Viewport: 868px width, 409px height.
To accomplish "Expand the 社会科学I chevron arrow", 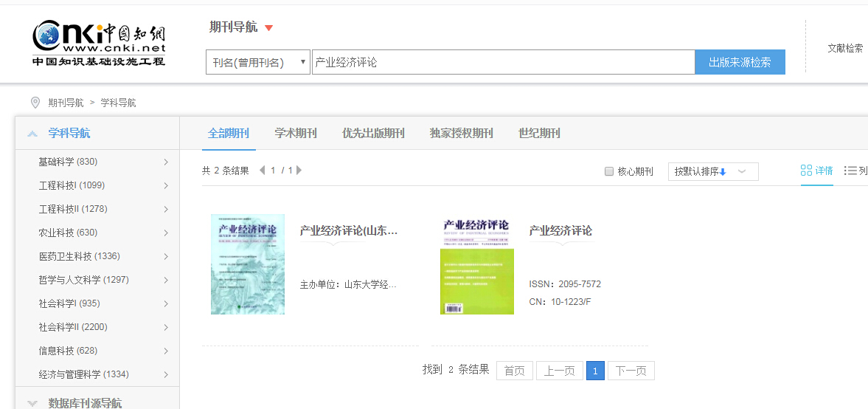I will 166,303.
